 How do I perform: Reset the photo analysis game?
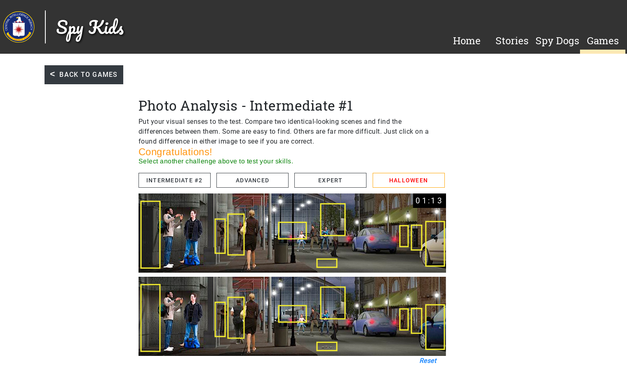pyautogui.click(x=428, y=360)
